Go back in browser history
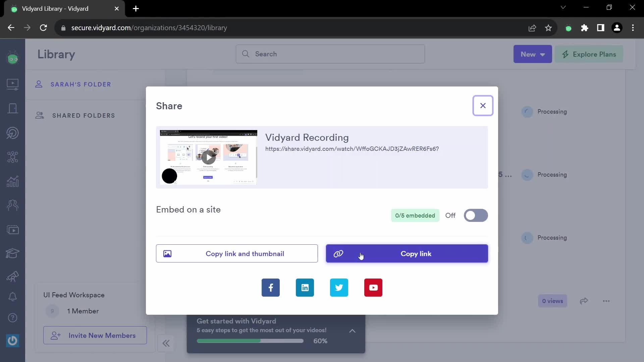 click(x=11, y=28)
